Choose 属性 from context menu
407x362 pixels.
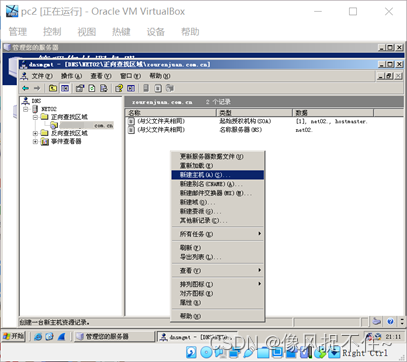coord(218,302)
